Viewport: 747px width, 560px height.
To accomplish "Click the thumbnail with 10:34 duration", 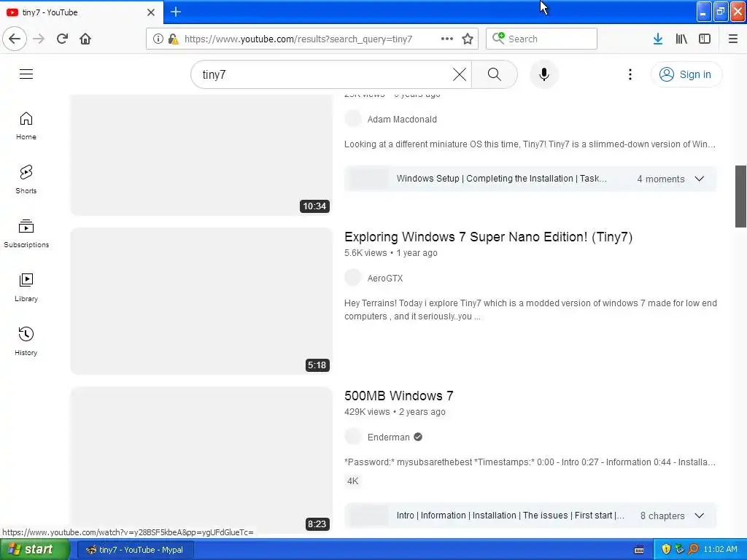I will point(201,155).
